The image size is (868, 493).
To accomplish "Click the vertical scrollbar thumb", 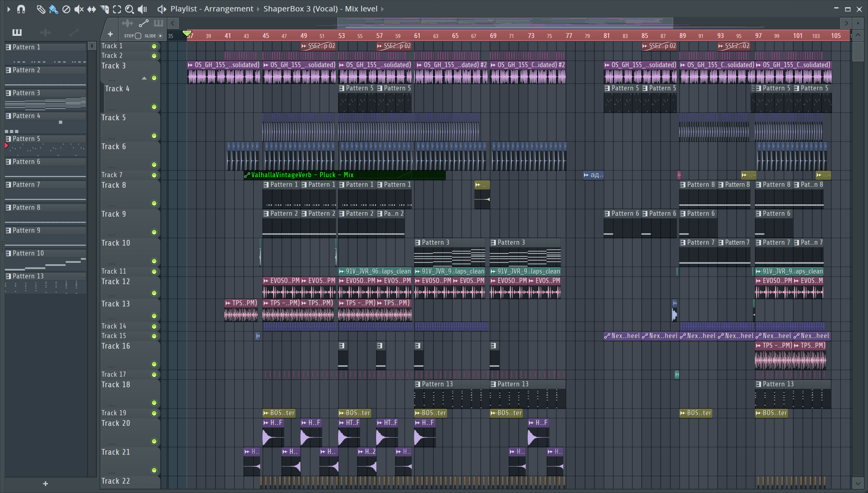I will coord(858,51).
